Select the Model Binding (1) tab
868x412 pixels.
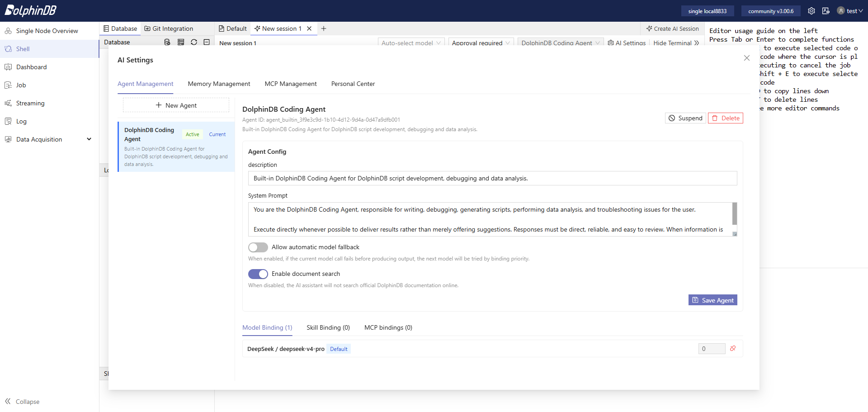click(x=267, y=327)
